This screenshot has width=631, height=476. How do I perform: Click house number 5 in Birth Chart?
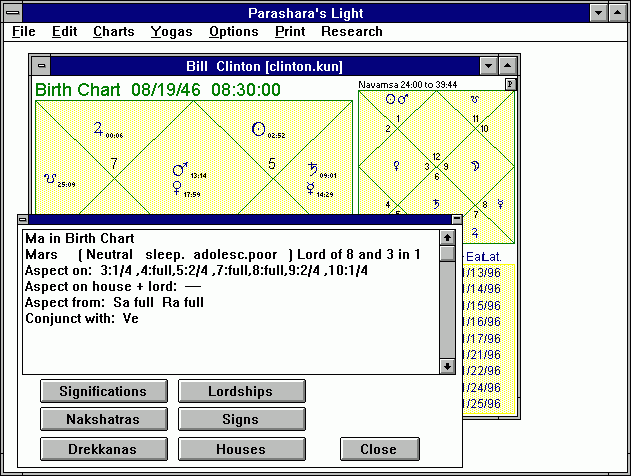point(272,163)
